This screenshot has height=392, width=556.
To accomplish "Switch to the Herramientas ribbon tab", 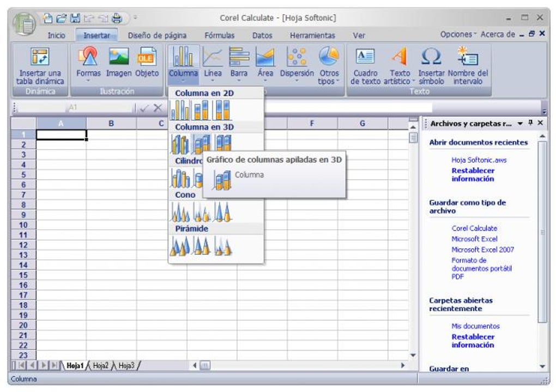I will pos(312,35).
